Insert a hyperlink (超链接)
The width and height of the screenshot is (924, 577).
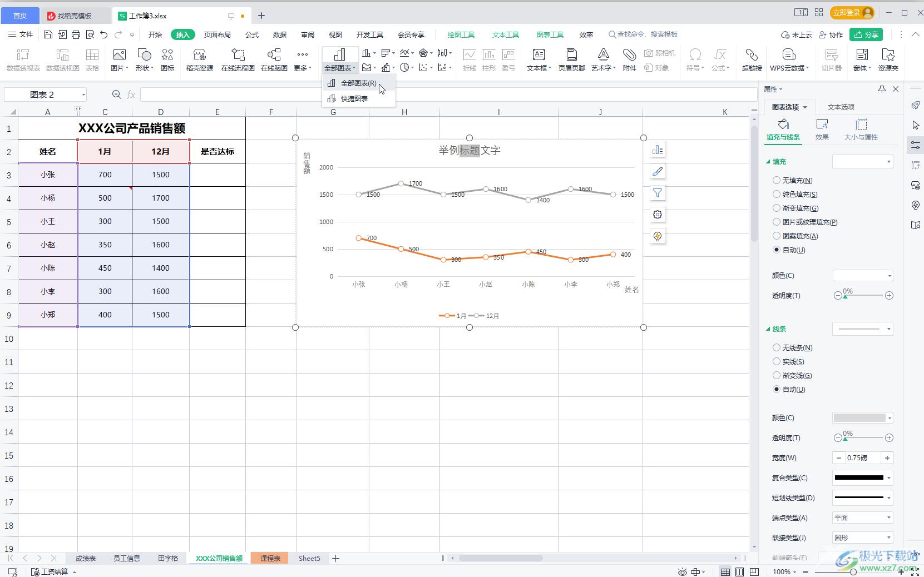point(752,60)
